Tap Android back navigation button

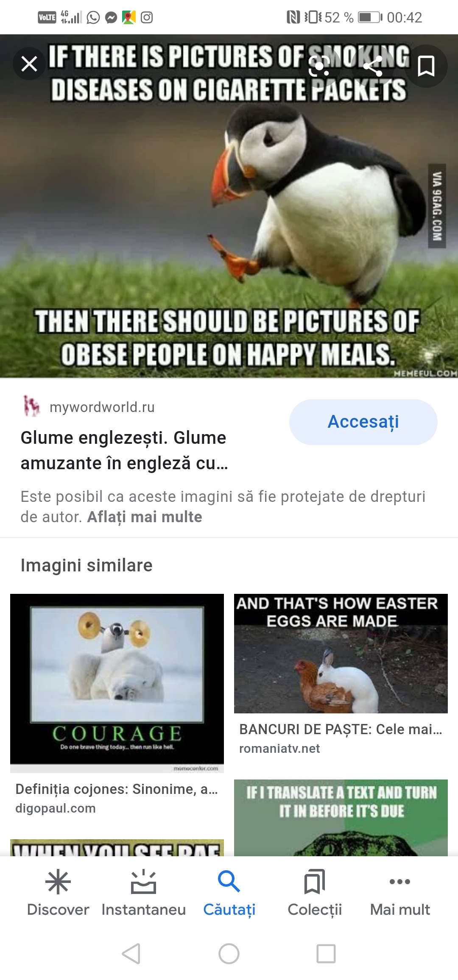coord(131,954)
